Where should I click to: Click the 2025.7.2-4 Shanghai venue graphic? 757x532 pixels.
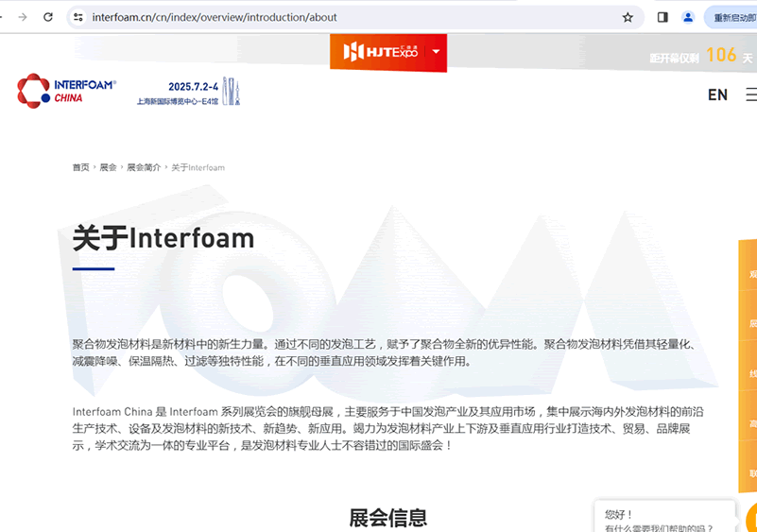(188, 92)
